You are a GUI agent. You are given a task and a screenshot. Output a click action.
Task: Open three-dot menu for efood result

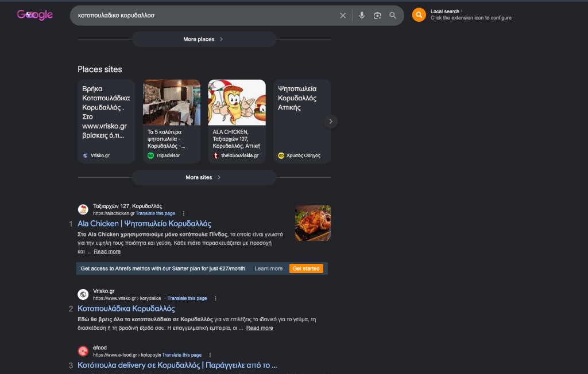click(x=210, y=355)
